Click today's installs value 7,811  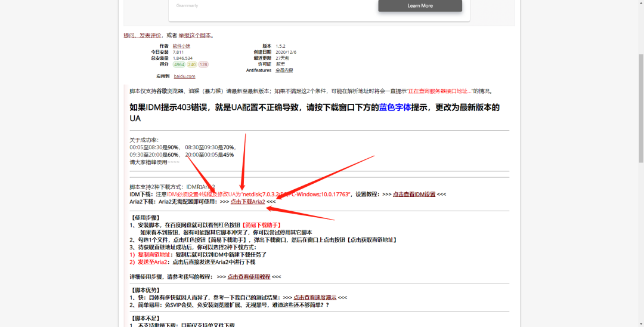[x=178, y=52]
